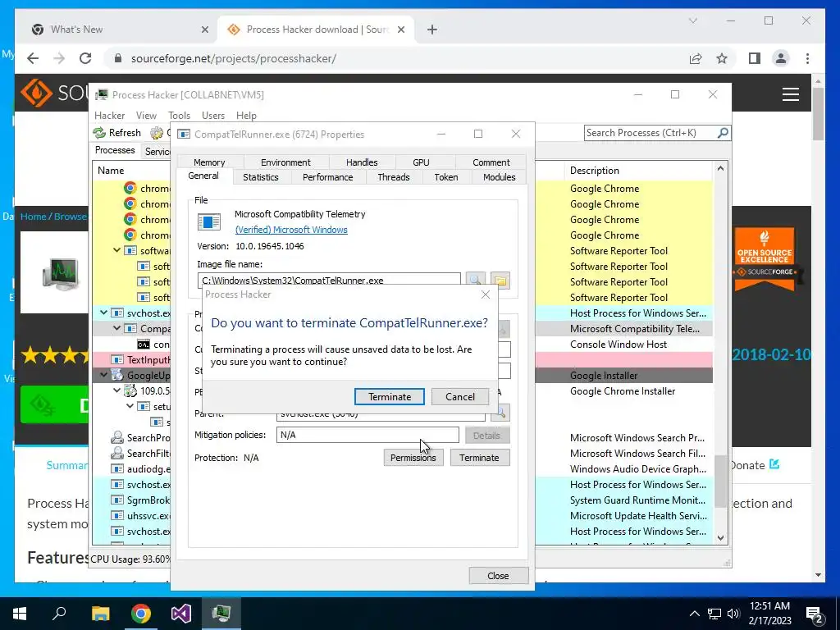The image size is (840, 630).
Task: Open the Comment tab
Action: [x=491, y=162]
